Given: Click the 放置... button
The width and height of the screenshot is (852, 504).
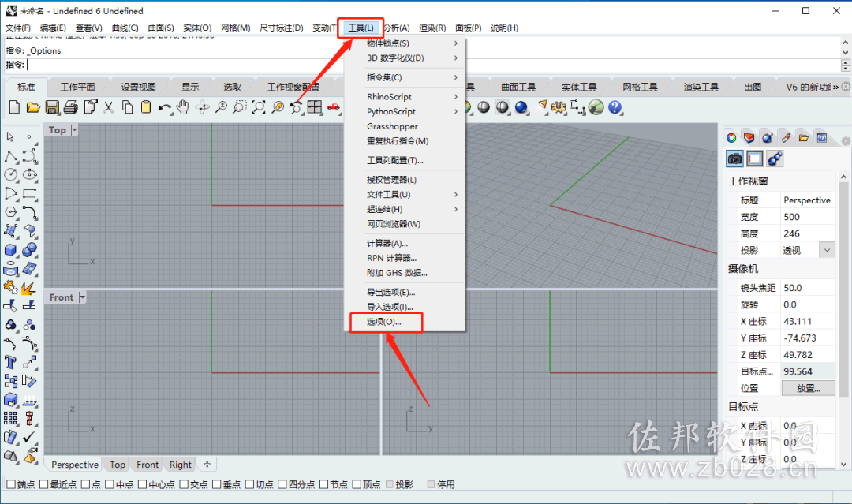Looking at the screenshot, I should click(809, 388).
